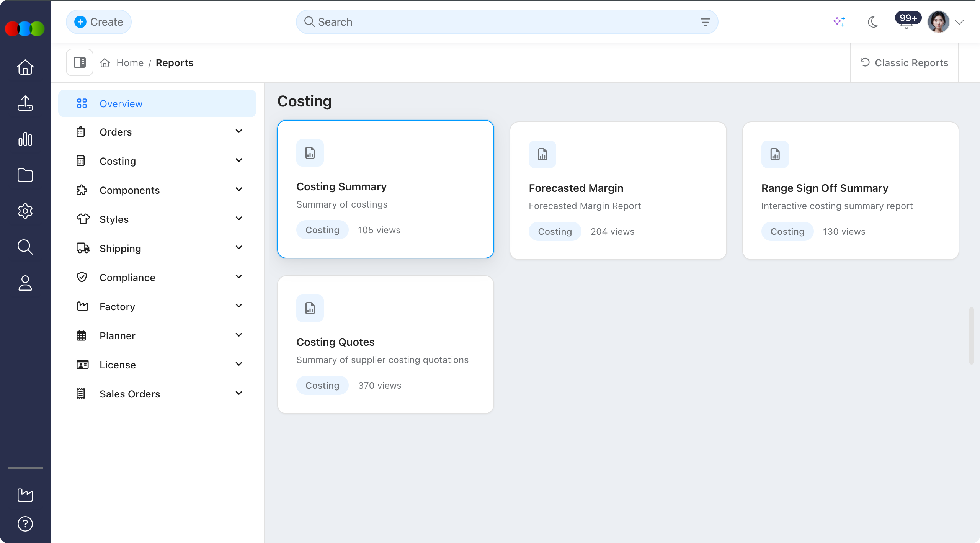Viewport: 980px width, 543px height.
Task: Open the folder icon in the left rail
Action: click(25, 175)
